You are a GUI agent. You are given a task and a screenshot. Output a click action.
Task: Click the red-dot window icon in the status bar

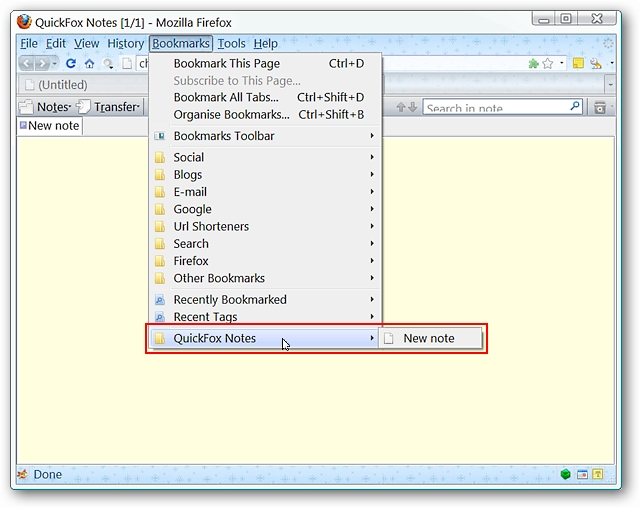[x=582, y=475]
